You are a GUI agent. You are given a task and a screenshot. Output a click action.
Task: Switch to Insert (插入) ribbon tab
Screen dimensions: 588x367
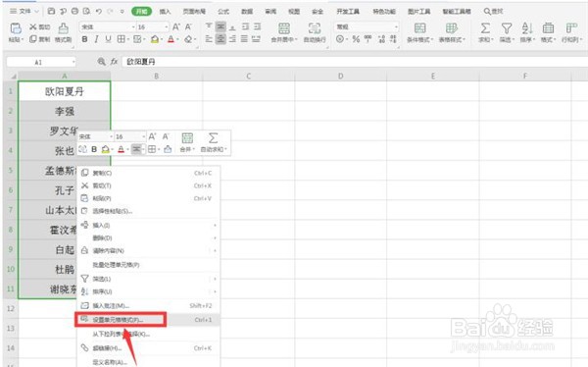click(x=165, y=12)
